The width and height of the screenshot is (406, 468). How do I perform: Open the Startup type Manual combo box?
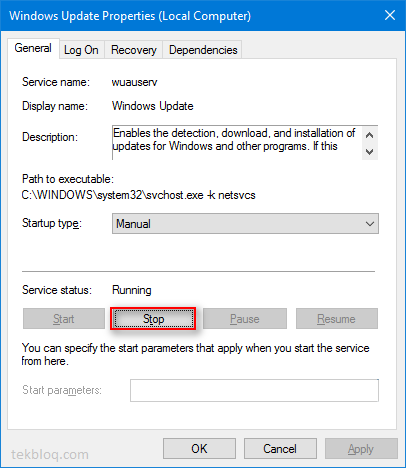click(245, 224)
